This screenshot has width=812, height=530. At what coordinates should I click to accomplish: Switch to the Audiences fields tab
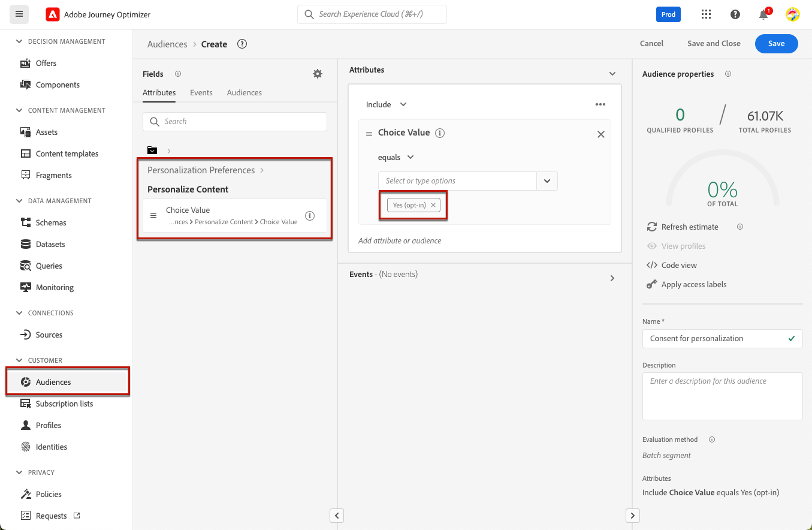244,92
